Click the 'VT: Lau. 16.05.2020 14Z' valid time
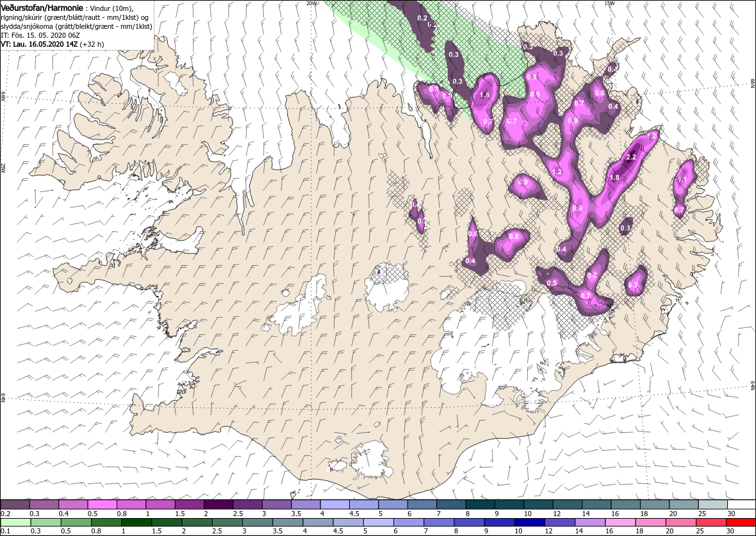The height and width of the screenshot is (536, 756). (x=39, y=44)
